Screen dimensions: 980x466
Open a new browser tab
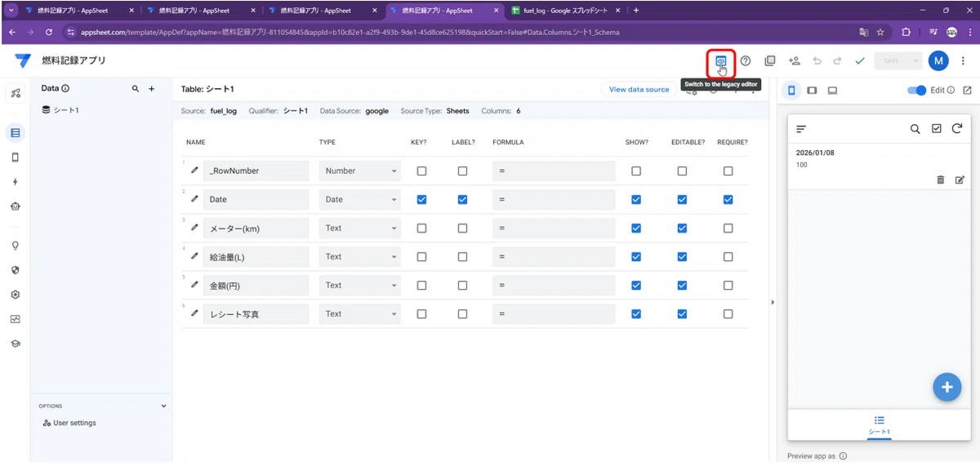[x=636, y=11]
